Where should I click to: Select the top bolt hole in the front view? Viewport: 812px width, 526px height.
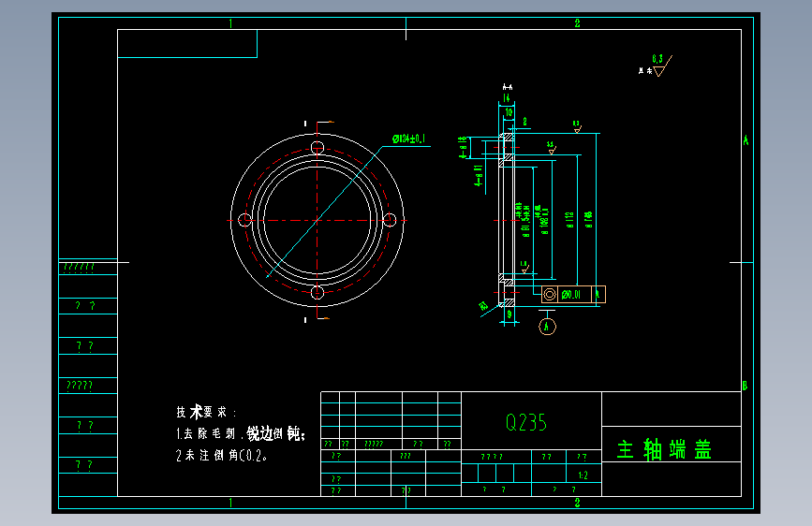click(x=317, y=148)
